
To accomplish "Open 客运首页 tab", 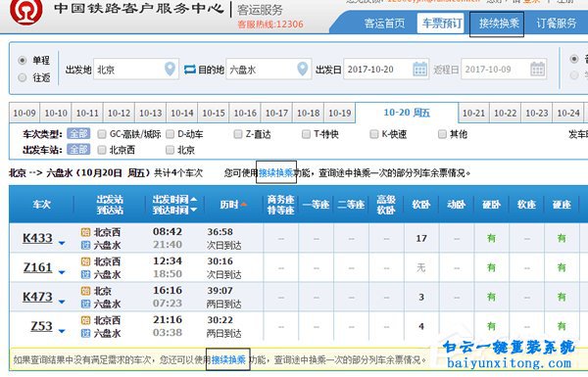I will pyautogui.click(x=384, y=24).
